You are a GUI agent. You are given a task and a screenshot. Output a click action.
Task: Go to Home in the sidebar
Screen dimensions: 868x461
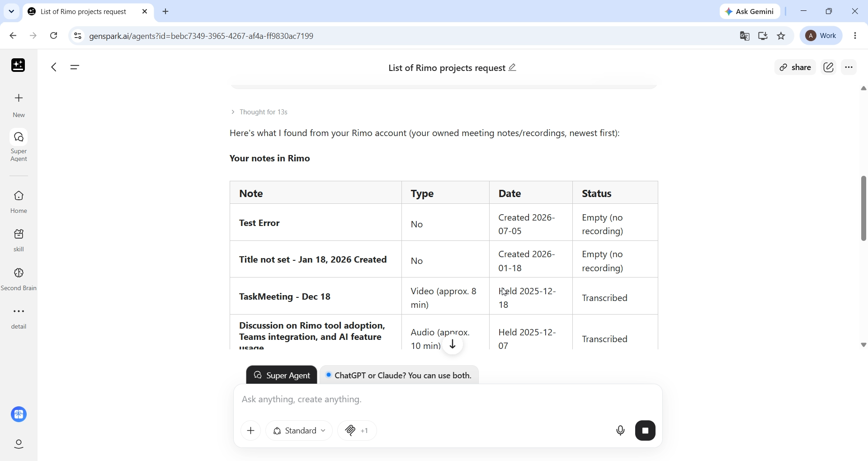click(19, 202)
